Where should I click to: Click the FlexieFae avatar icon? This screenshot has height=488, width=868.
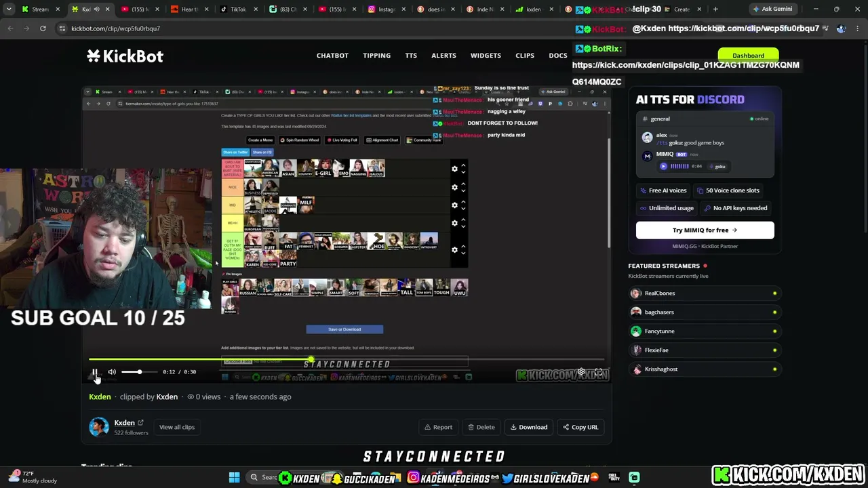point(635,350)
